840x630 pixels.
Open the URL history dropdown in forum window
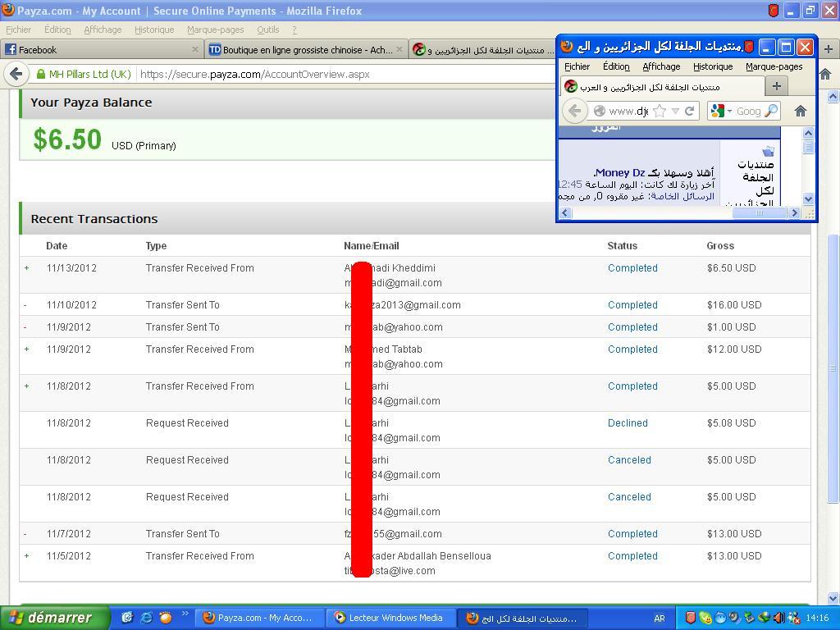coord(675,111)
